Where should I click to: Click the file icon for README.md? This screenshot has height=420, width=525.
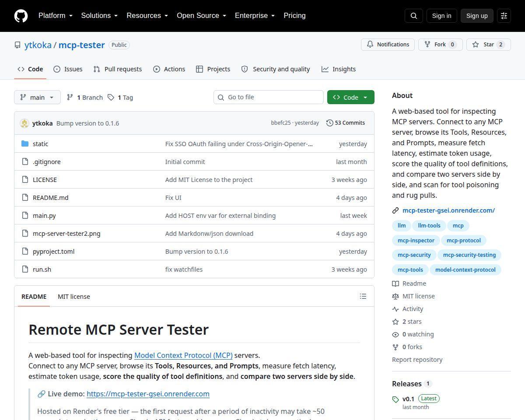(25, 198)
